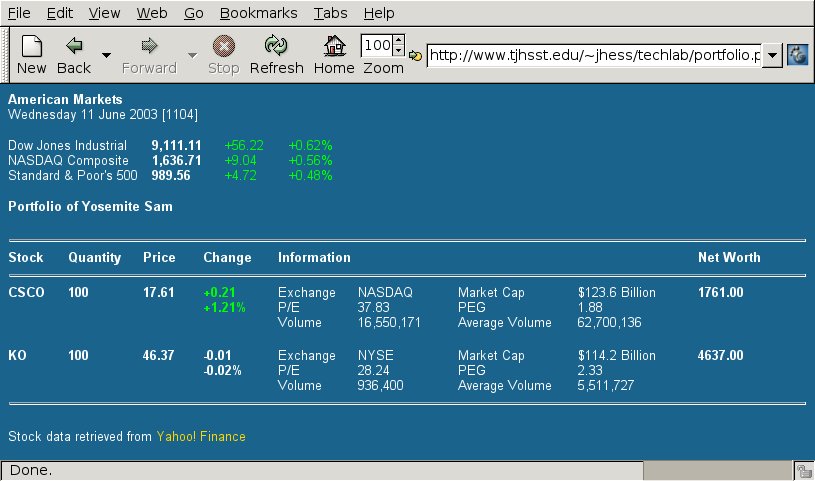Click Dow Jones value 9,111.11
Screen dimensions: 815x481
click(x=176, y=145)
